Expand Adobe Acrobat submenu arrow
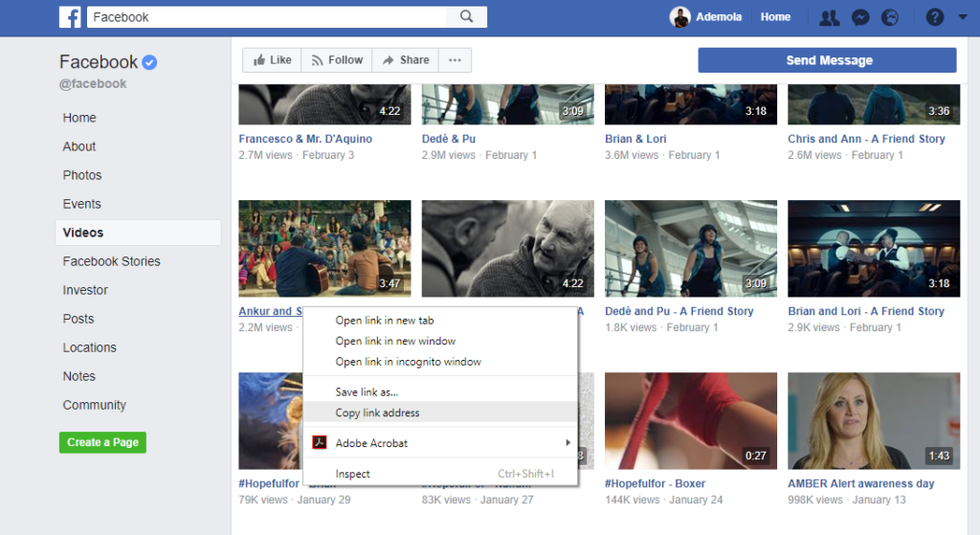980x535 pixels. point(568,442)
